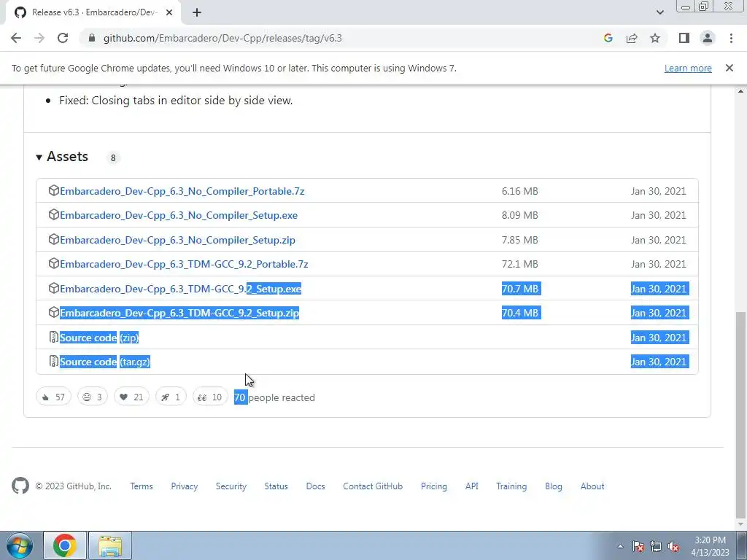Click the '6.16 MB' file size
This screenshot has height=560, width=747.
point(519,191)
